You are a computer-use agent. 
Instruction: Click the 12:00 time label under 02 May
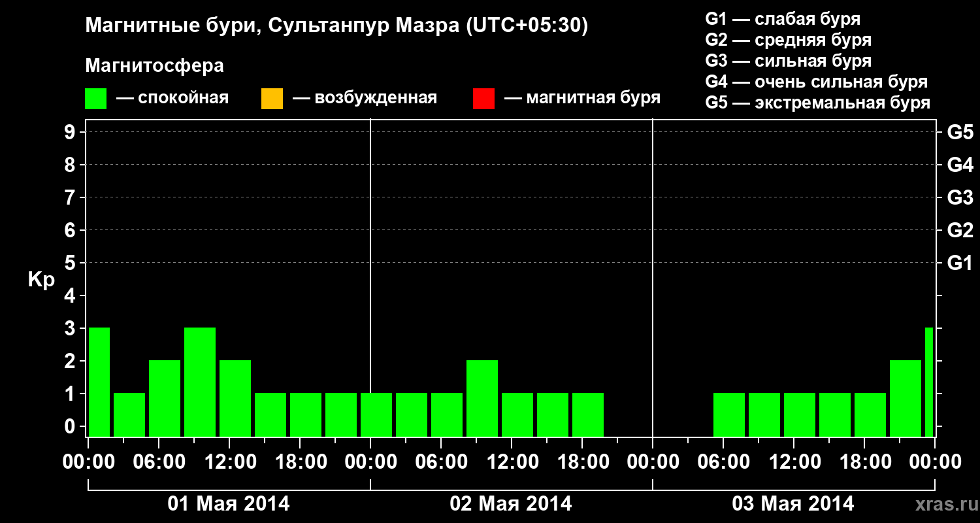[x=514, y=462]
